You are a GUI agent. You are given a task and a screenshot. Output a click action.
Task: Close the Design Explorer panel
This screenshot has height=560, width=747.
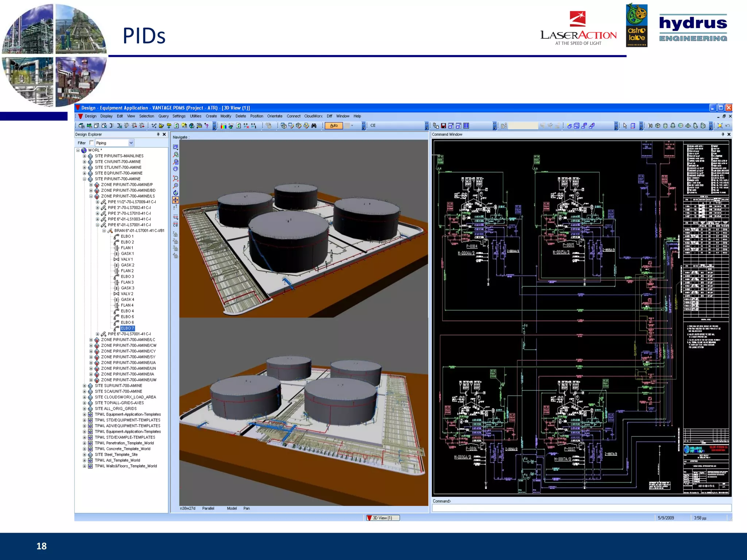tap(164, 135)
